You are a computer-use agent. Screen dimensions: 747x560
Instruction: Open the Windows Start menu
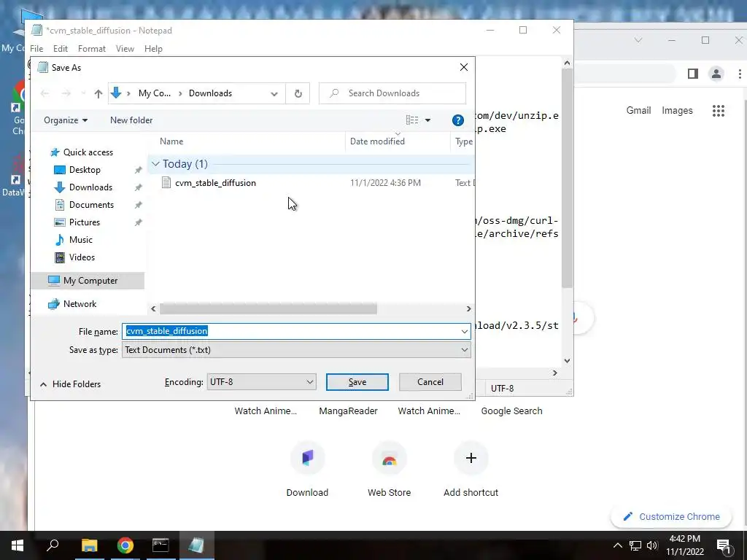(x=18, y=545)
